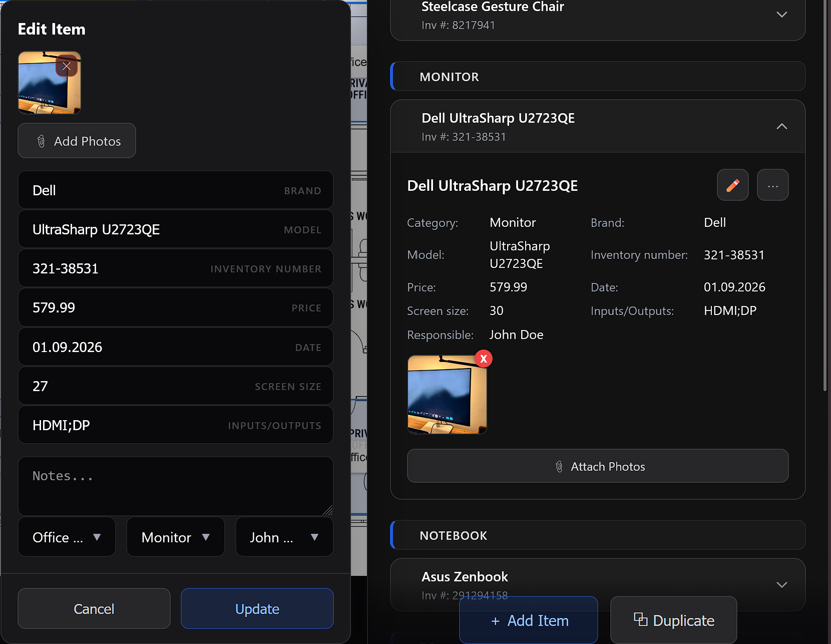Click into the Notes text area

[176, 486]
